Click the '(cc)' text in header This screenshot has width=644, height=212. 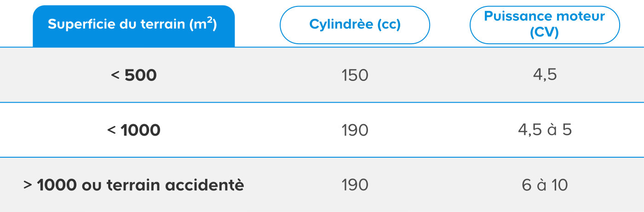coord(389,25)
